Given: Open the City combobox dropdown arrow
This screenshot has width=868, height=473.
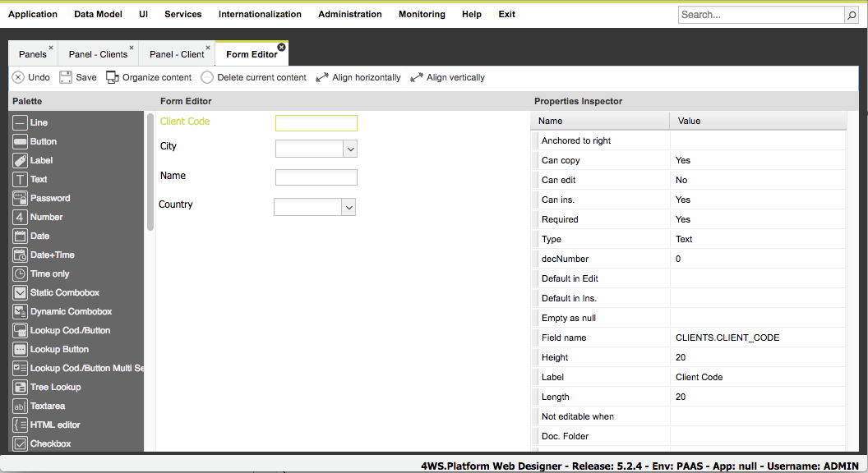Looking at the screenshot, I should click(x=350, y=149).
